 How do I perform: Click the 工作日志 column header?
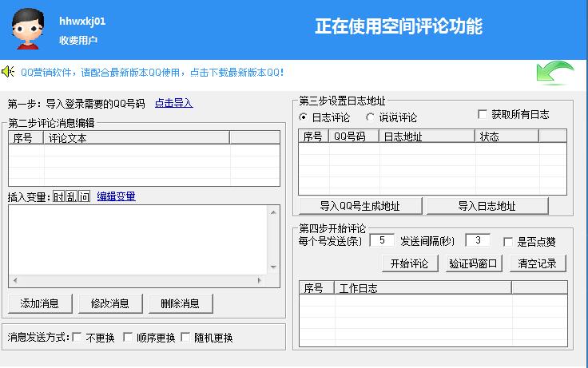tap(423, 288)
